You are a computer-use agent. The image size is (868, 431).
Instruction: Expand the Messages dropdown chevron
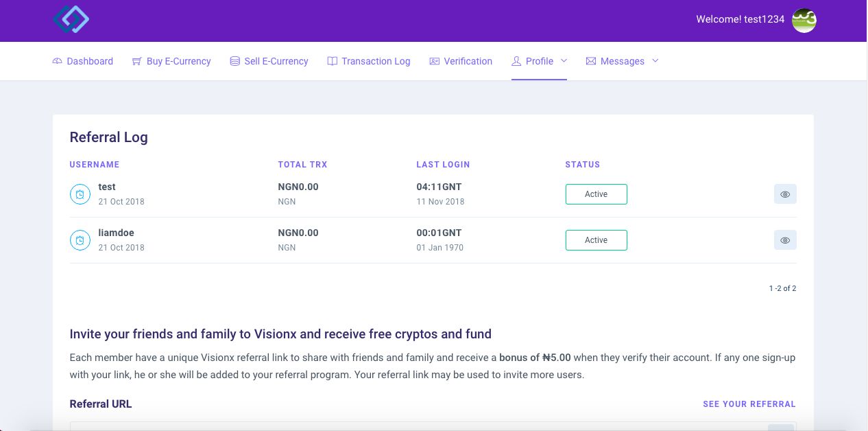pyautogui.click(x=655, y=60)
